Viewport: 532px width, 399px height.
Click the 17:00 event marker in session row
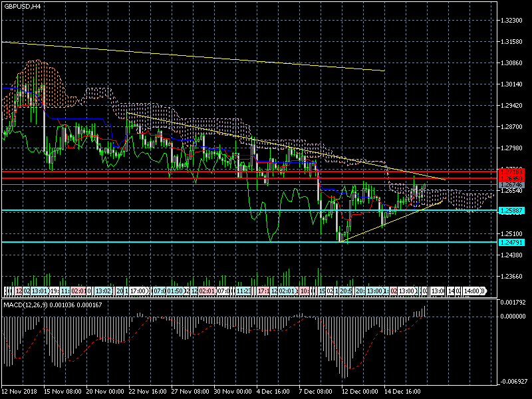coord(138,291)
